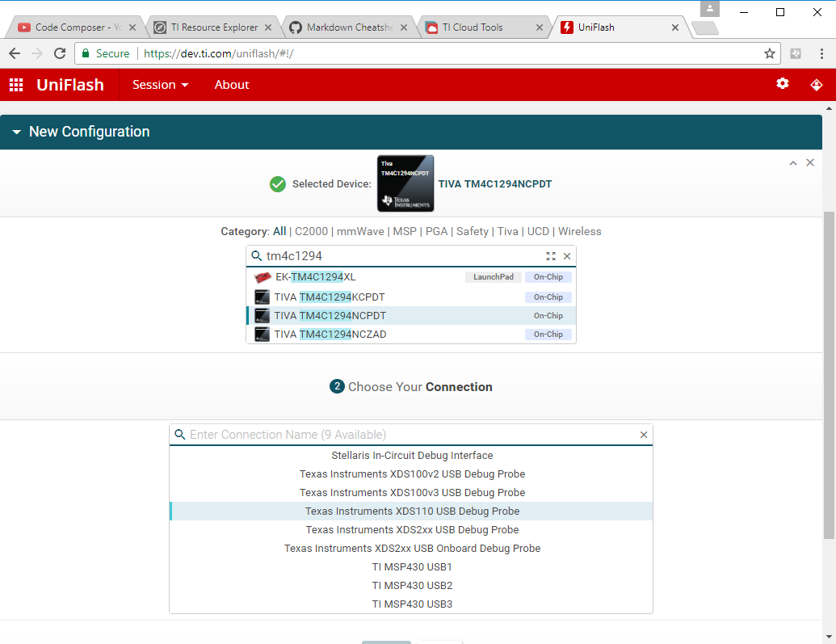Image resolution: width=836 pixels, height=644 pixels.
Task: Filter devices by C2000 category
Action: point(311,232)
